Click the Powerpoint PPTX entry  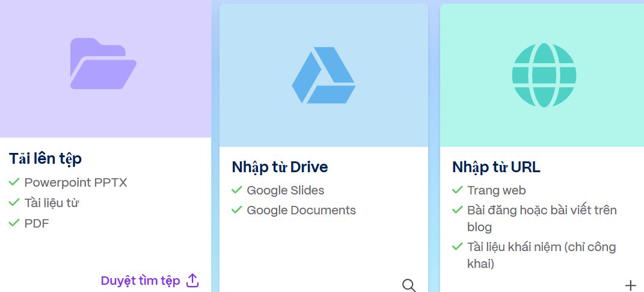click(76, 182)
